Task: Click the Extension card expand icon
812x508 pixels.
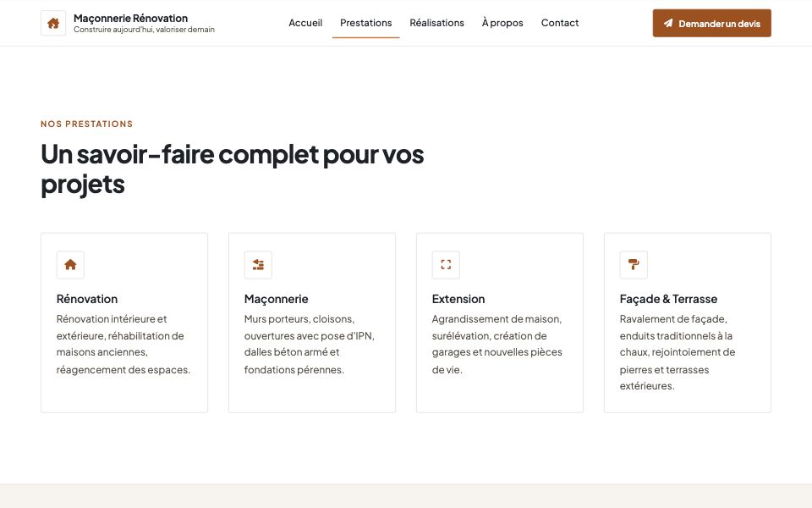Action: pos(446,265)
